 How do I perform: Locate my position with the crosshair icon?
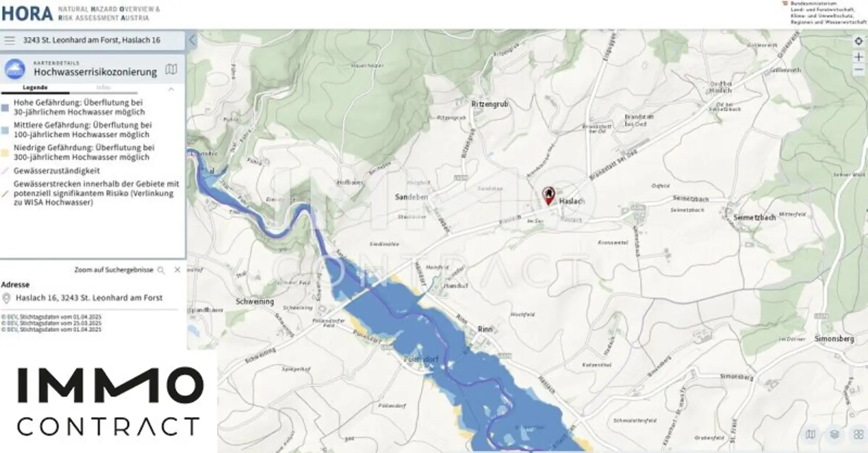859,41
